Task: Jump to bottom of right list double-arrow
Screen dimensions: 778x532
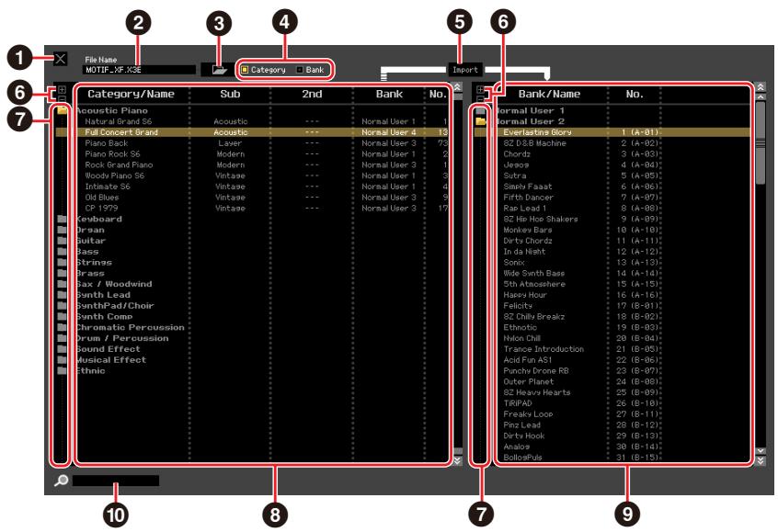Action: (x=761, y=461)
